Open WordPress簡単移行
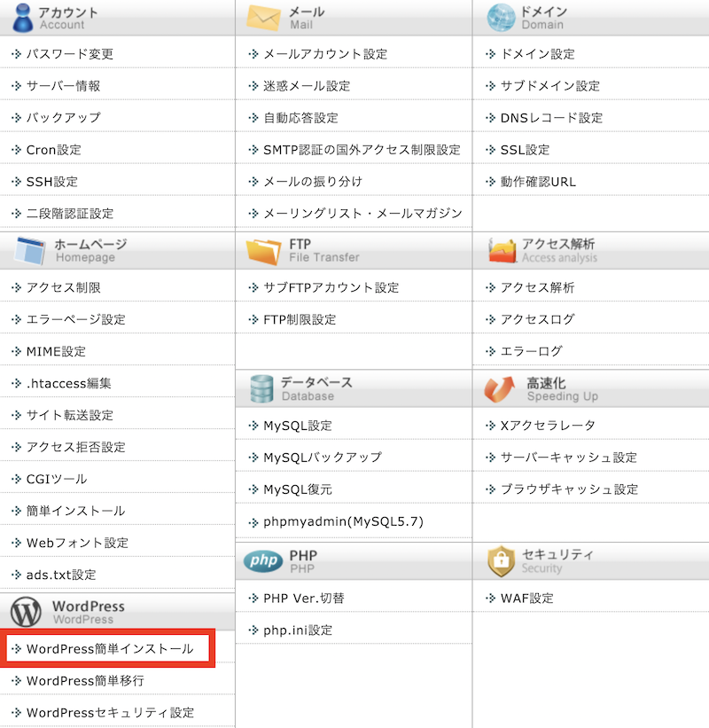Screen dimensions: 709x728 point(85,681)
